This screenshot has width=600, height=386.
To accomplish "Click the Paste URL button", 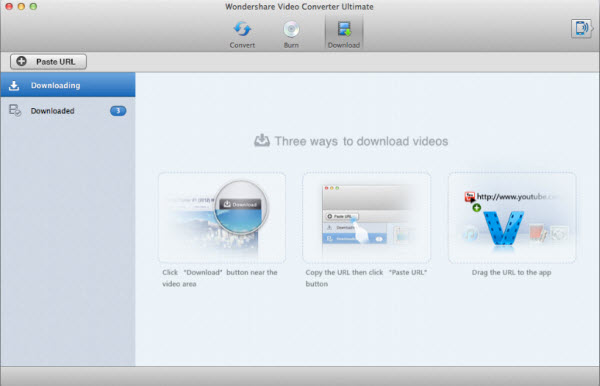I will click(x=48, y=62).
